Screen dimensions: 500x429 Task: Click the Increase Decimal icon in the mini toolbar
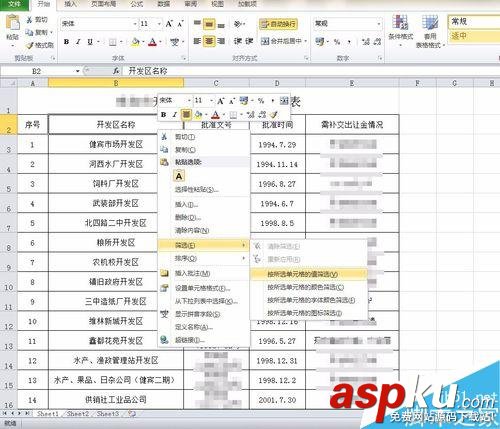[x=250, y=115]
